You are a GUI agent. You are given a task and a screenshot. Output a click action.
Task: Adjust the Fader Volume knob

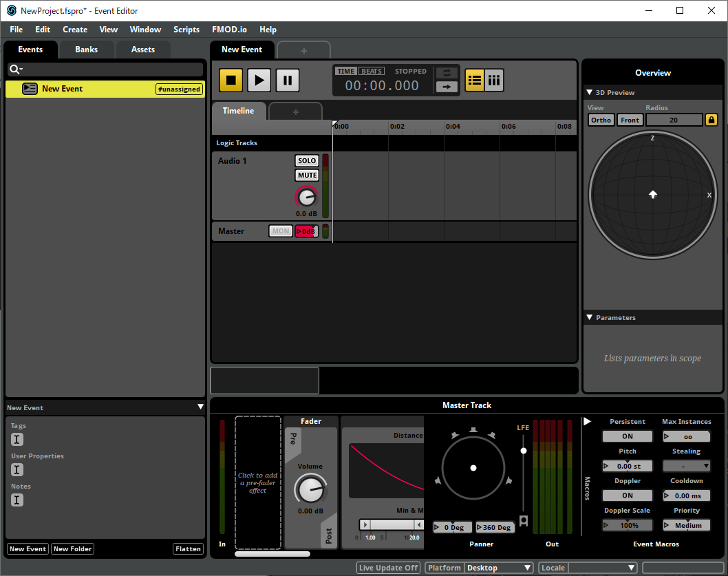tap(310, 489)
